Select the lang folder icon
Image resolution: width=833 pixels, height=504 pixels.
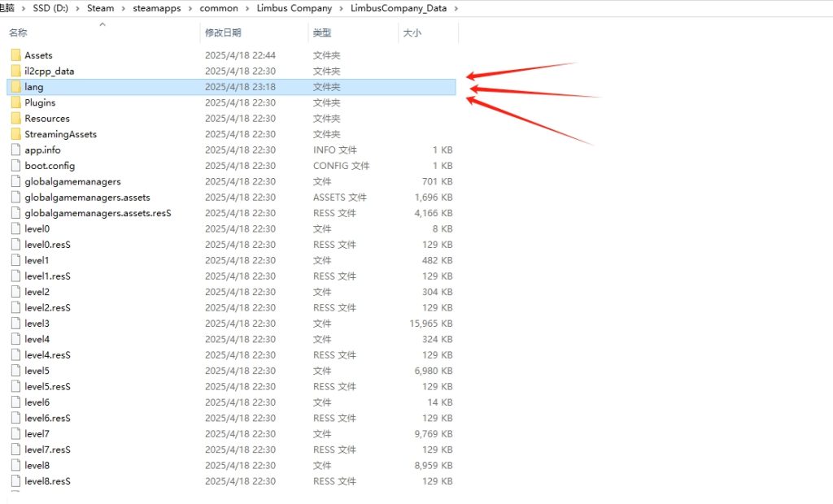(x=16, y=87)
